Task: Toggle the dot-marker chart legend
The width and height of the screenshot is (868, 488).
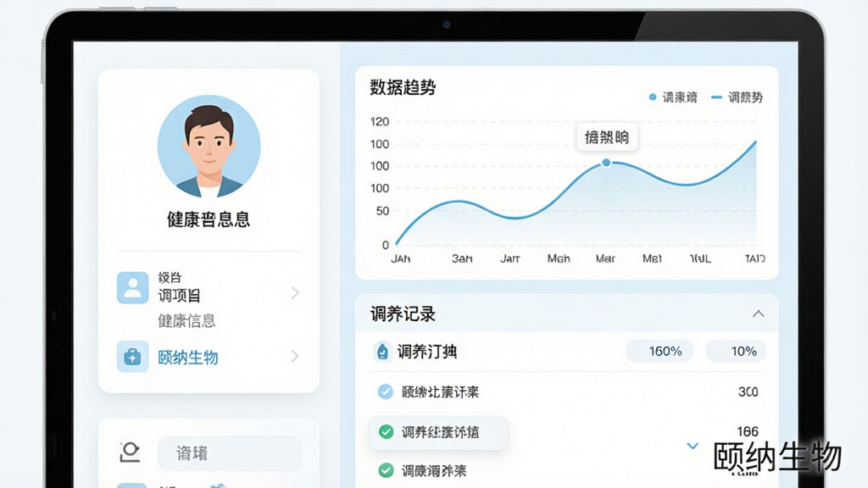Action: (x=672, y=97)
